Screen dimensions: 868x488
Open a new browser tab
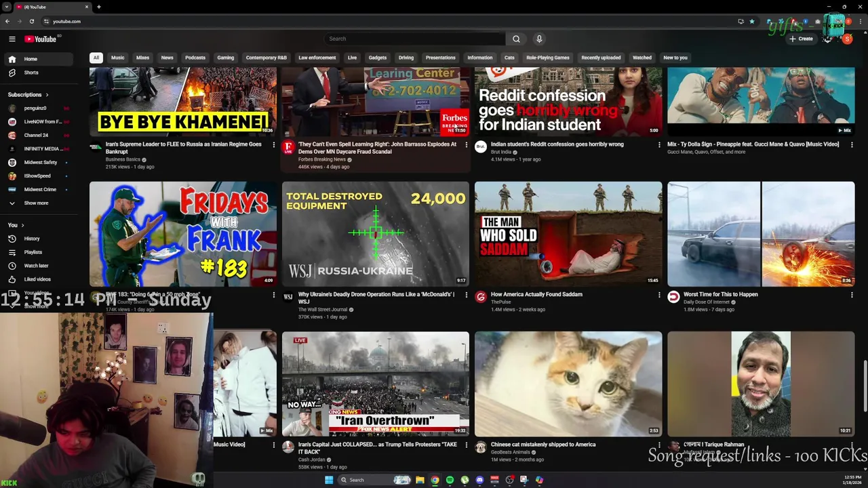tap(98, 7)
